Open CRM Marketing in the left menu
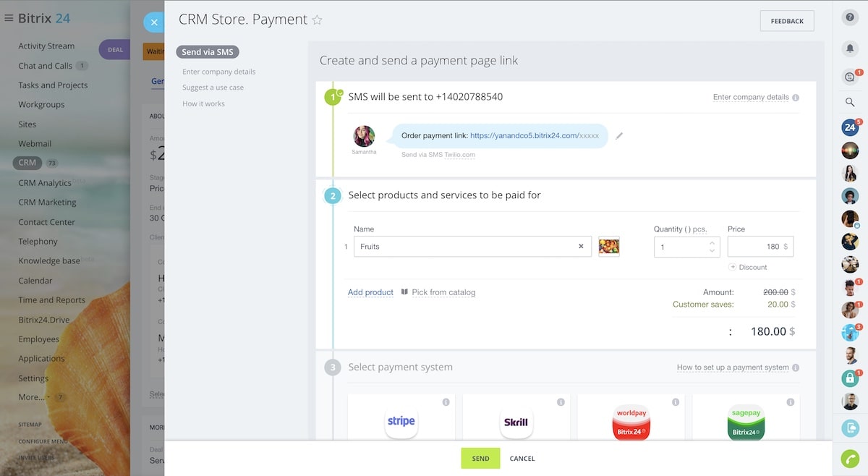This screenshot has width=868, height=476. (x=47, y=203)
